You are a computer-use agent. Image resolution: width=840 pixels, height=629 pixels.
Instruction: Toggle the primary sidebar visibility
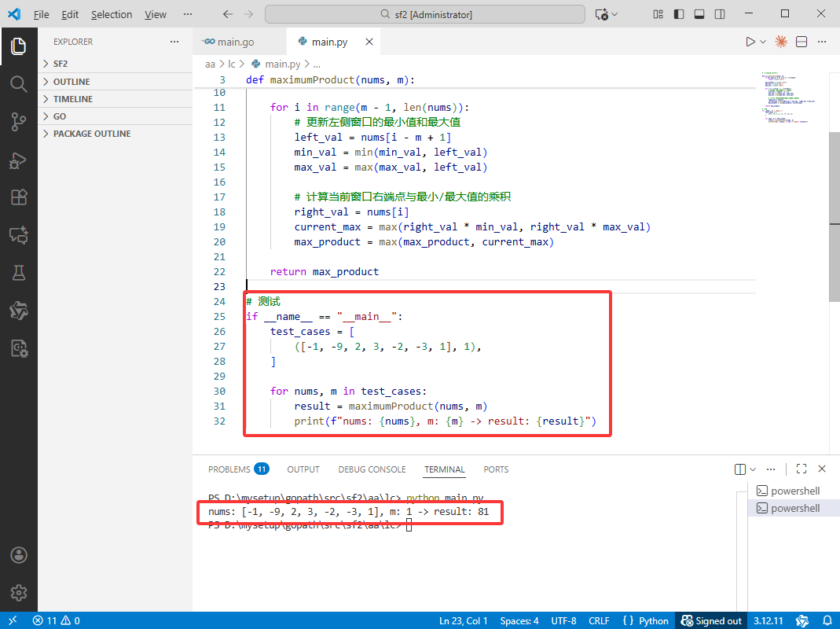[x=679, y=14]
